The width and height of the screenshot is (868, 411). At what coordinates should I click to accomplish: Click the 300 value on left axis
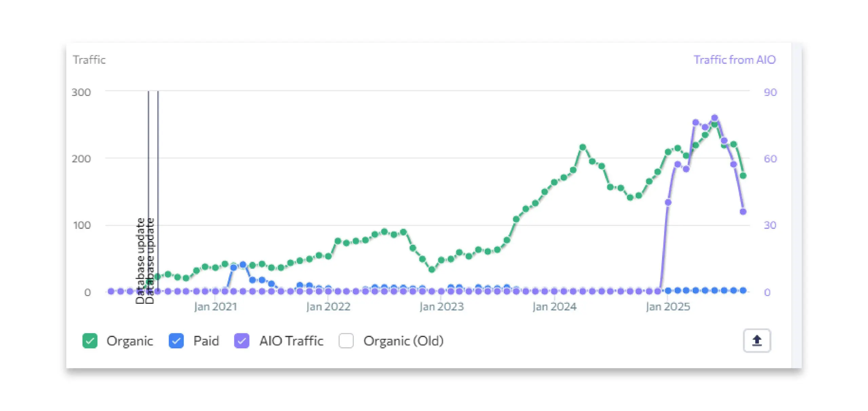tap(81, 92)
